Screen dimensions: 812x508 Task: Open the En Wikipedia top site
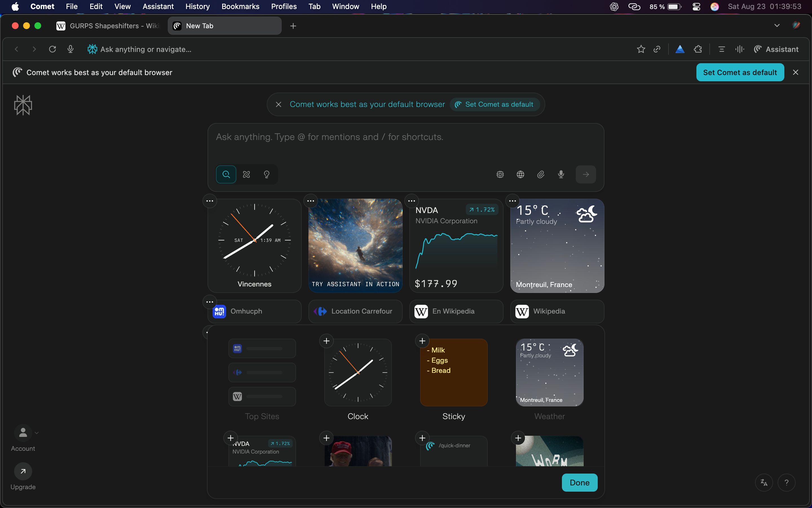pyautogui.click(x=456, y=312)
